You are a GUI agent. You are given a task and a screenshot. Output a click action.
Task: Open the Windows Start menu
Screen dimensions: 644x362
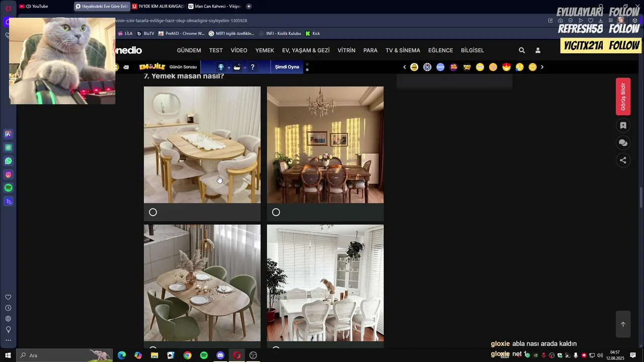point(8,355)
